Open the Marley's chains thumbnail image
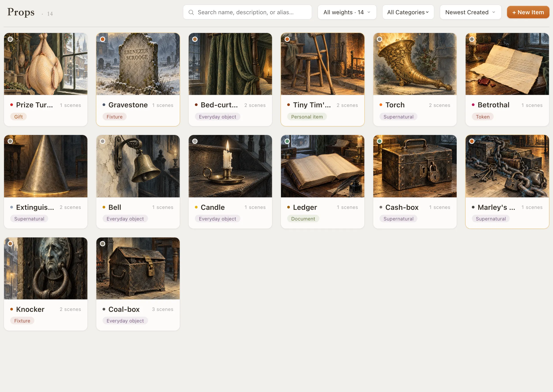Viewport: 553px width, 392px height. click(x=507, y=166)
